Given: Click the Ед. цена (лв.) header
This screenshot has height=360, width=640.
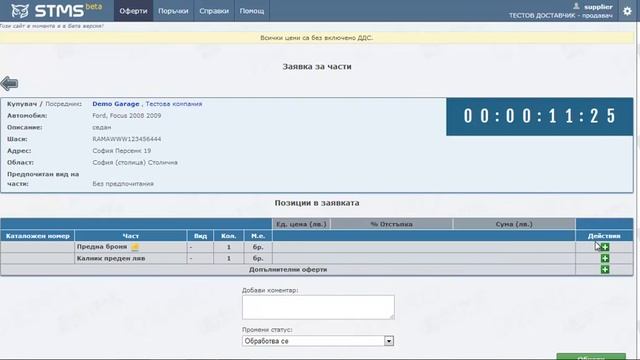Looking at the screenshot, I should coord(301,224).
